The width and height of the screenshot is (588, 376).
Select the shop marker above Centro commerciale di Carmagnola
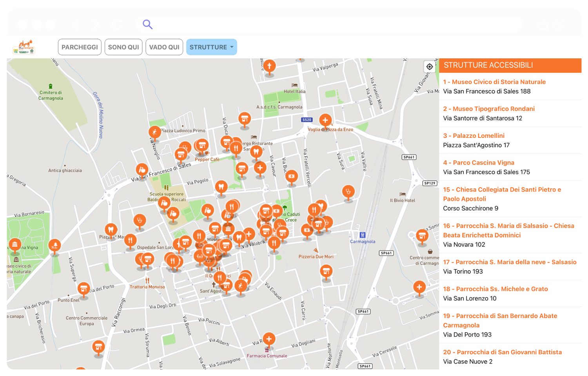[x=422, y=236]
